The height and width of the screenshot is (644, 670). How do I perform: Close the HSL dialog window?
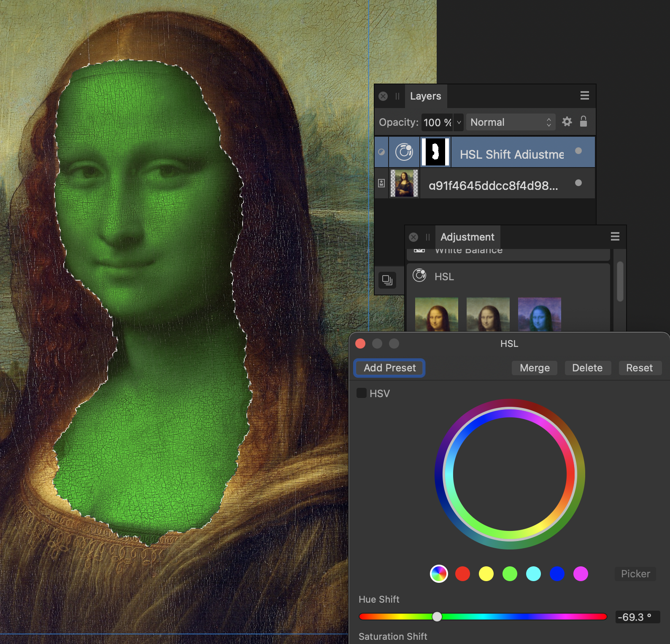(360, 344)
